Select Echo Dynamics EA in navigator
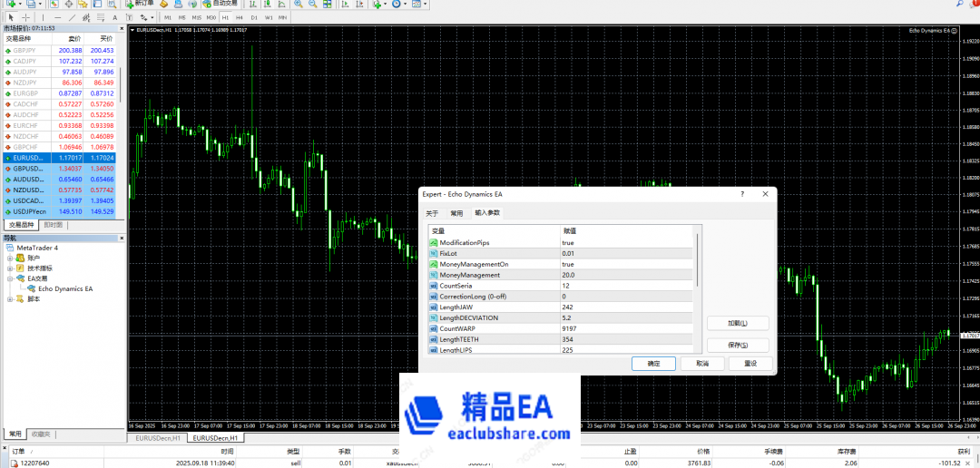The height and width of the screenshot is (468, 980). pos(65,288)
